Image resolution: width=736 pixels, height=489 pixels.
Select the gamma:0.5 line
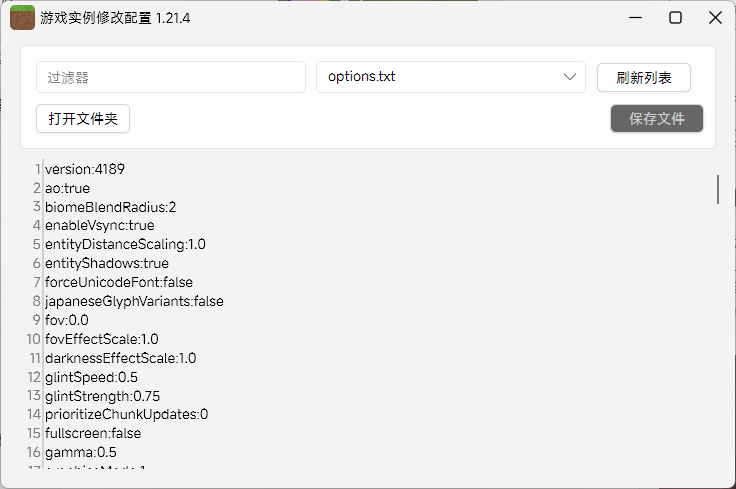click(x=81, y=452)
